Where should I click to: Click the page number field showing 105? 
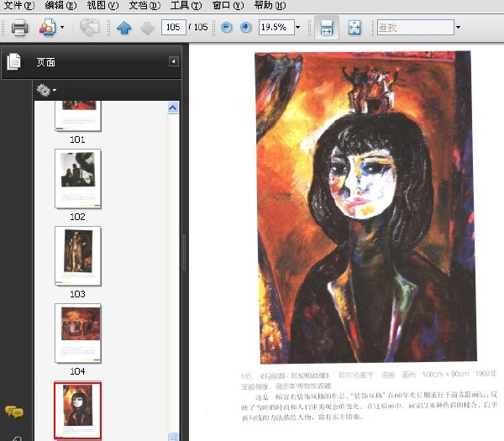point(174,28)
